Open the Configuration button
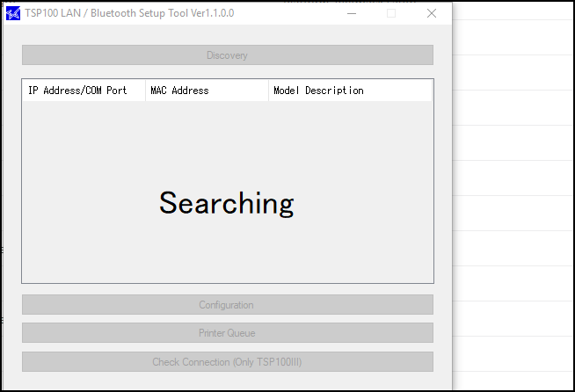This screenshot has height=392, width=575. (228, 305)
